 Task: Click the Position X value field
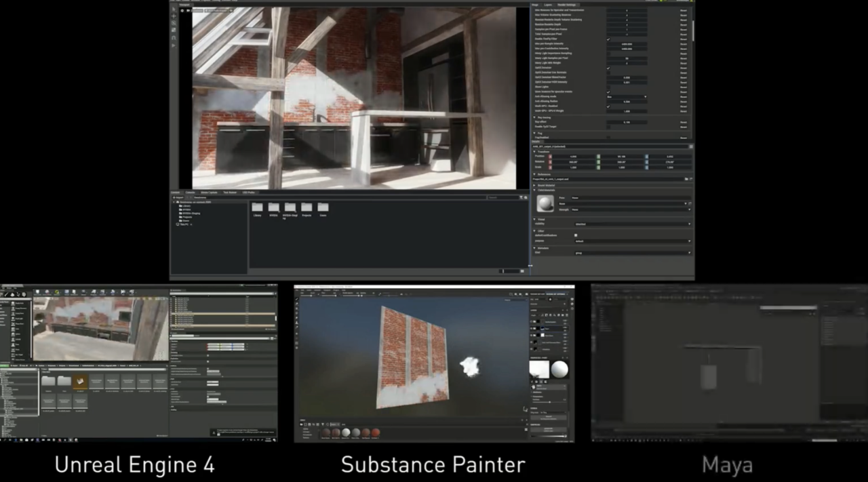tap(573, 157)
